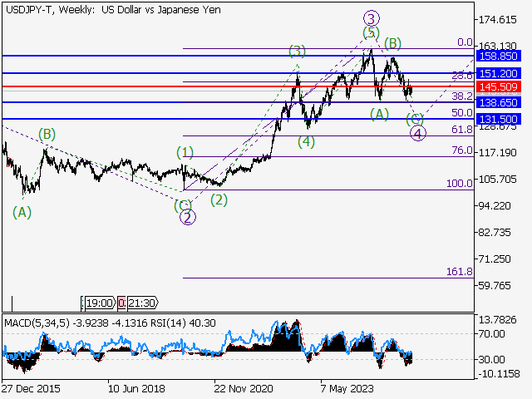Click the 7 May 2023 date label
The width and height of the screenshot is (532, 399).
[x=347, y=388]
